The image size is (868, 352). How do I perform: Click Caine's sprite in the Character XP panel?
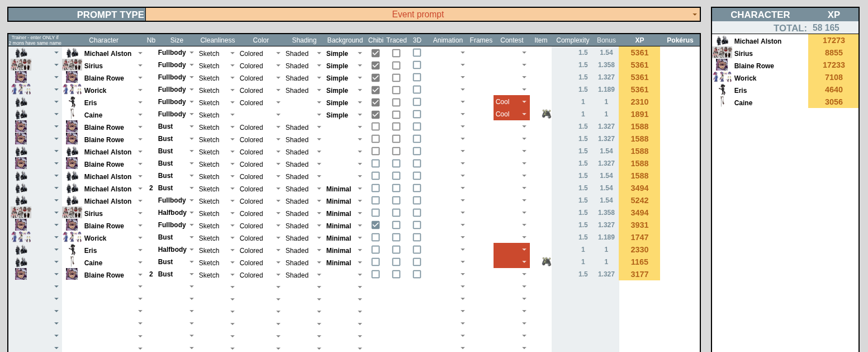722,102
